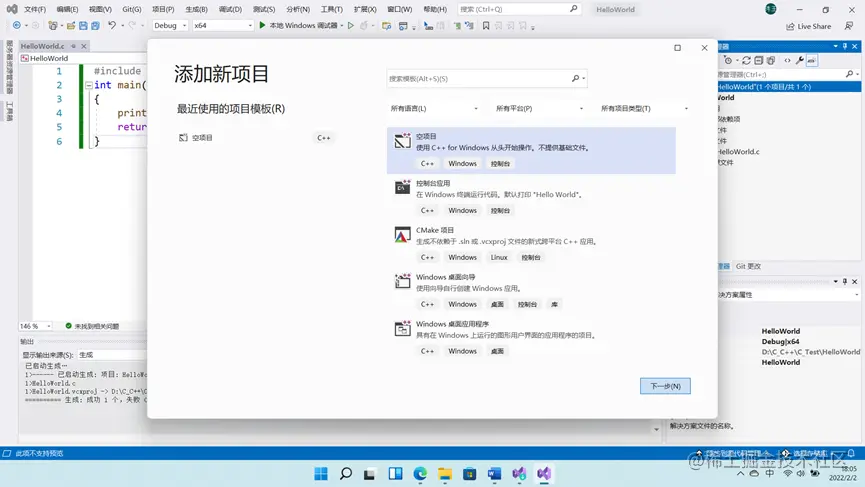This screenshot has height=487, width=865.
Task: Click the 下一步(N) button
Action: click(665, 386)
